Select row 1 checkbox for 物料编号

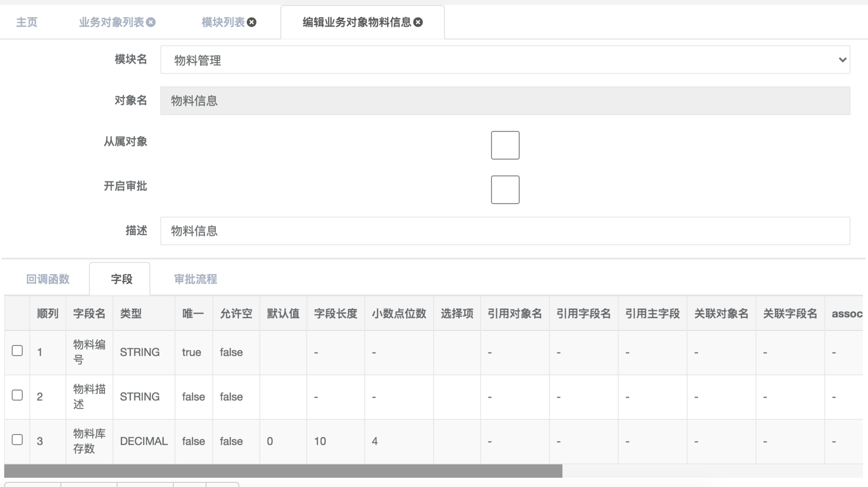17,351
